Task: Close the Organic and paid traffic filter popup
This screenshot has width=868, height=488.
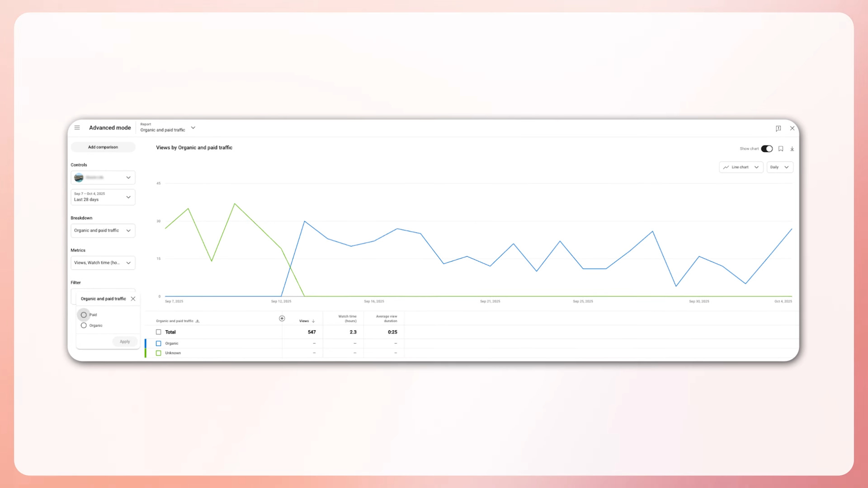Action: [133, 299]
